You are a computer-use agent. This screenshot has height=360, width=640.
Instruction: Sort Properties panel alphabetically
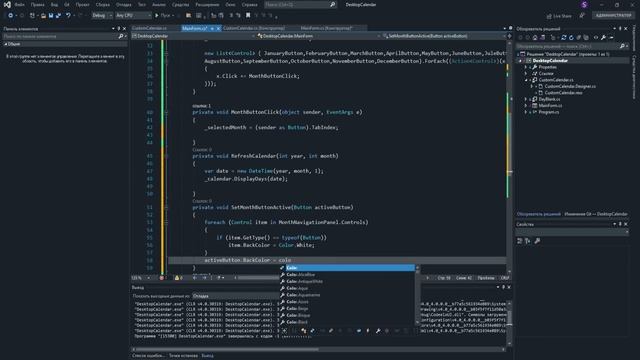527,241
